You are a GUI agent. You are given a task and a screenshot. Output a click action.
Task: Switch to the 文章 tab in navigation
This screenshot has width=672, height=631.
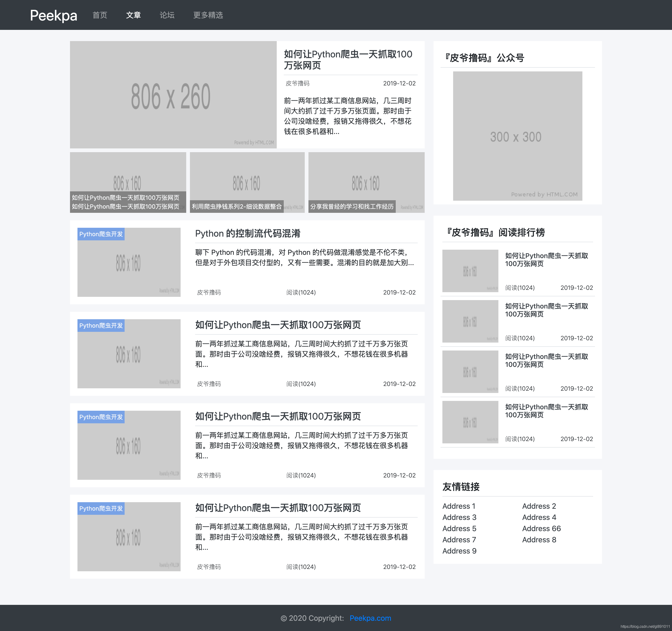[x=133, y=15]
